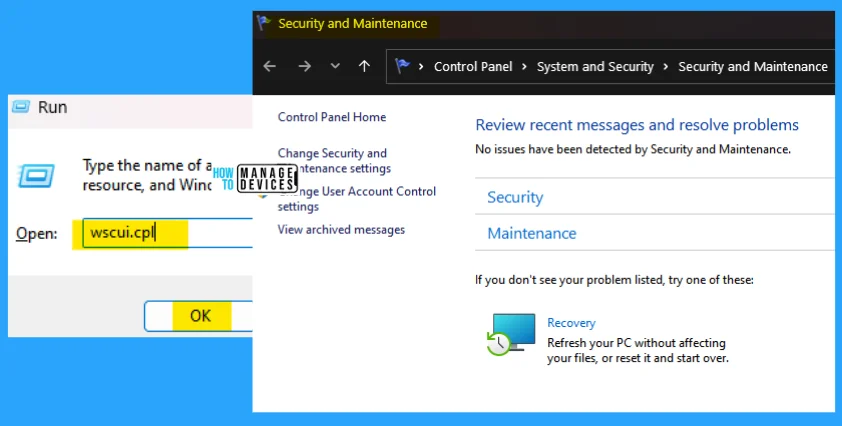Screen dimensions: 842x426
Task: Expand the Security section
Action: [x=515, y=198]
